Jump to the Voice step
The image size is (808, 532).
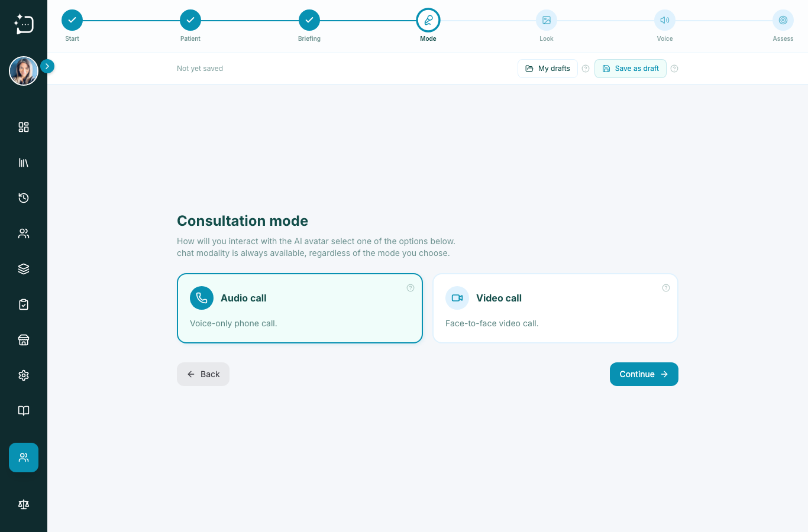tap(665, 20)
